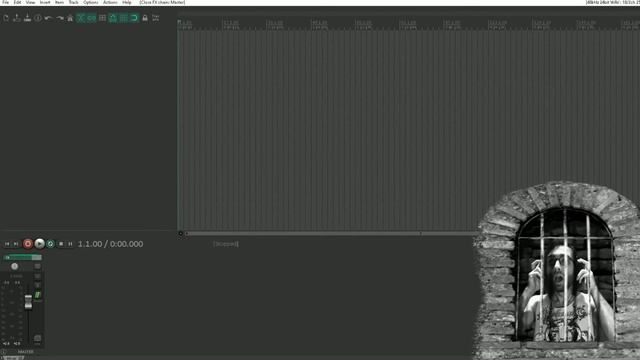Screen dimensions: 640x360
Task: Click the green envelope button on master
Action: 38,295
